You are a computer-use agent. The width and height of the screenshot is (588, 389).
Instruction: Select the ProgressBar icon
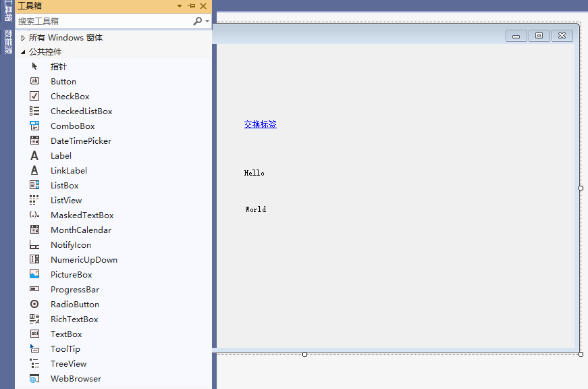pyautogui.click(x=34, y=289)
